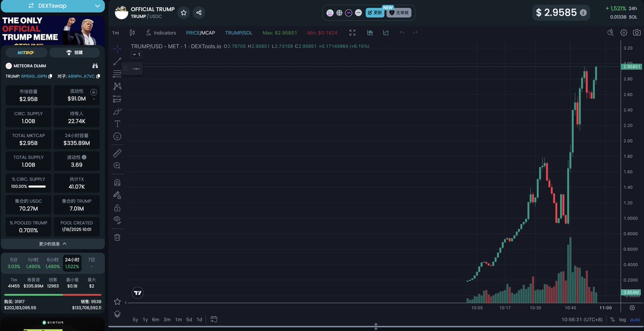644x331 pixels.
Task: Activate the zoom in tool
Action: [x=118, y=166]
